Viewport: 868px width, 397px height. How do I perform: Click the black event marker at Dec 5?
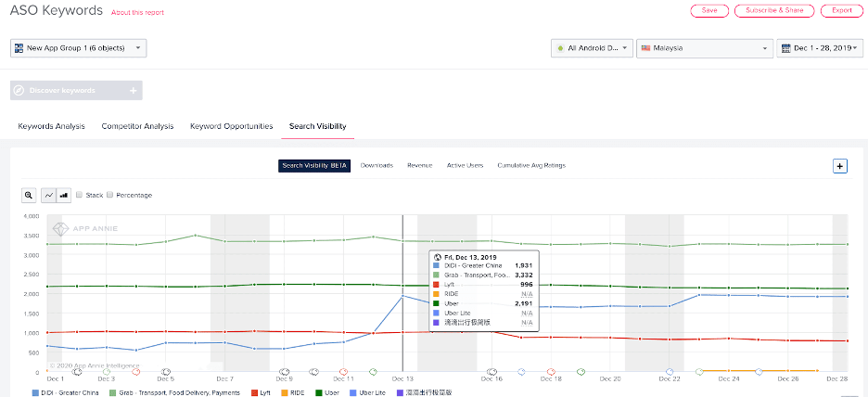[165, 372]
